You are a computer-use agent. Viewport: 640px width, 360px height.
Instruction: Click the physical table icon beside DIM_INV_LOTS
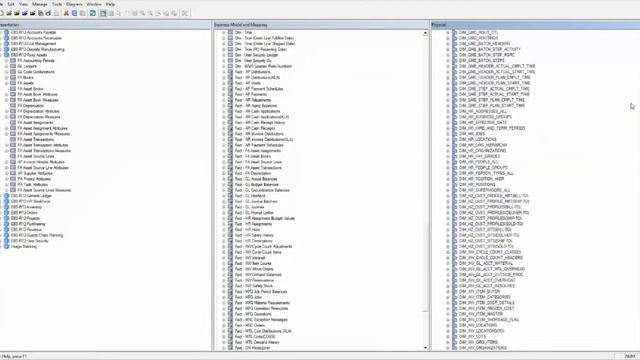455,337
